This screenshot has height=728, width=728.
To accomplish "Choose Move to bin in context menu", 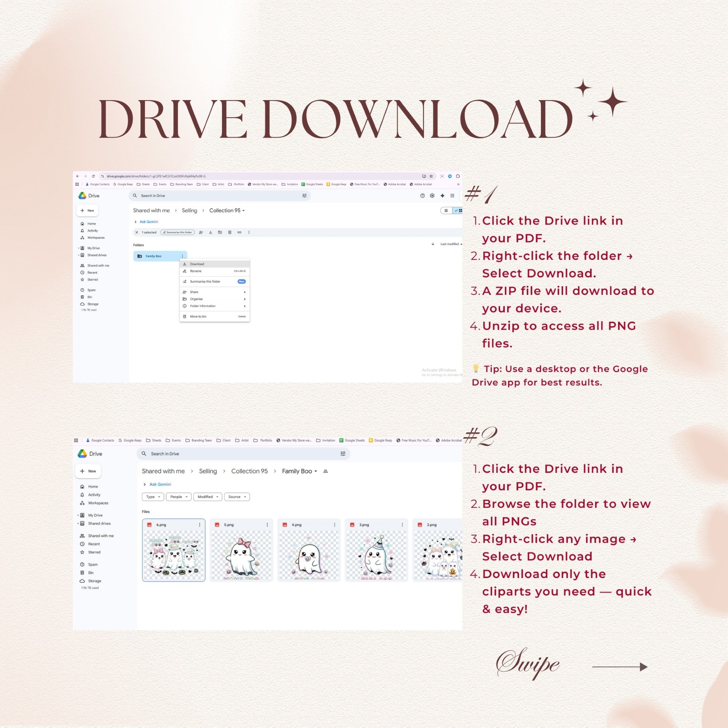I will (x=214, y=317).
